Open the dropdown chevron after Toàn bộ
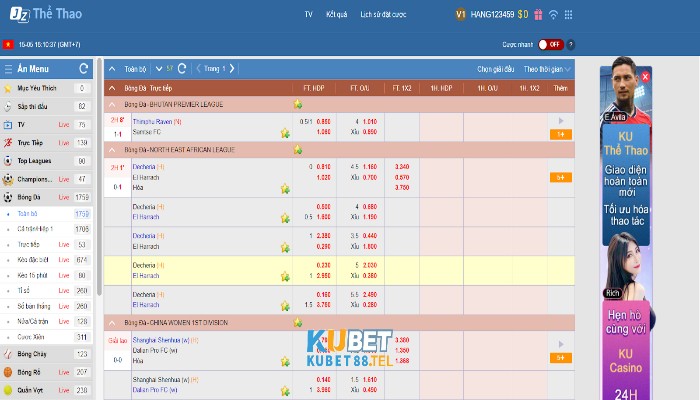The width and height of the screenshot is (700, 400). point(159,69)
